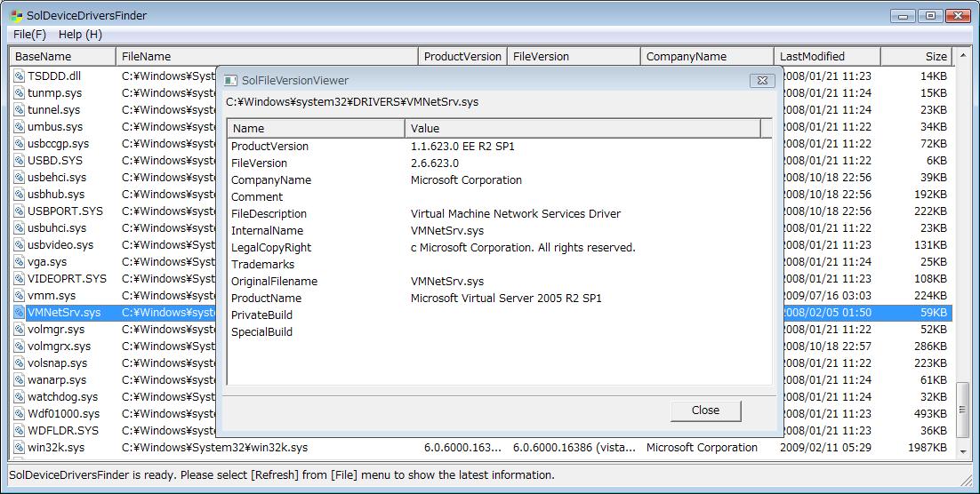980x494 pixels.
Task: Click the highlighted VMNetSrv.sys file icon
Action: click(19, 312)
